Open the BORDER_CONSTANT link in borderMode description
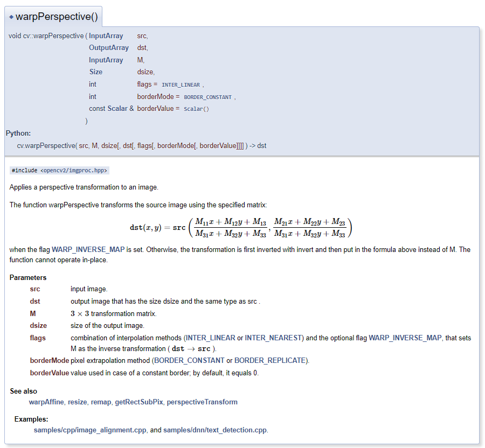485x448 pixels. [189, 360]
